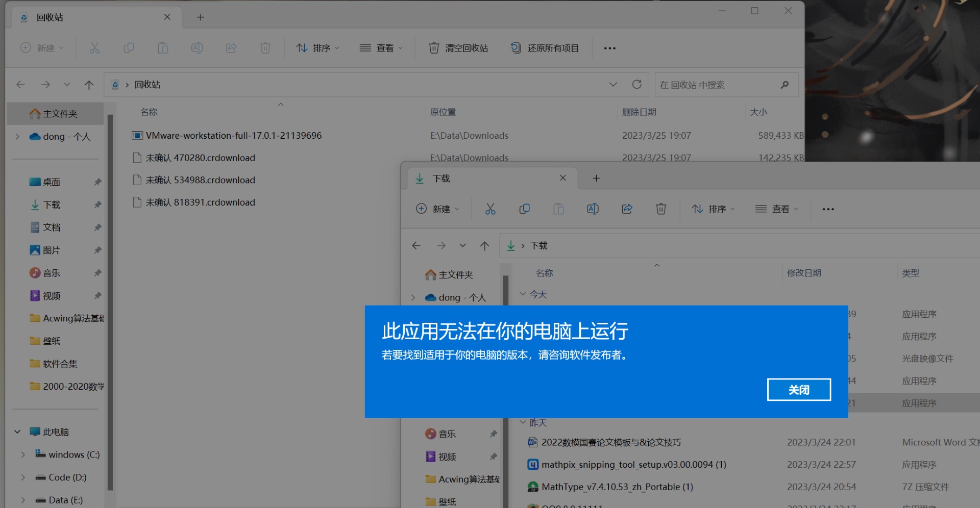Go up one level in 下载 window

point(485,246)
